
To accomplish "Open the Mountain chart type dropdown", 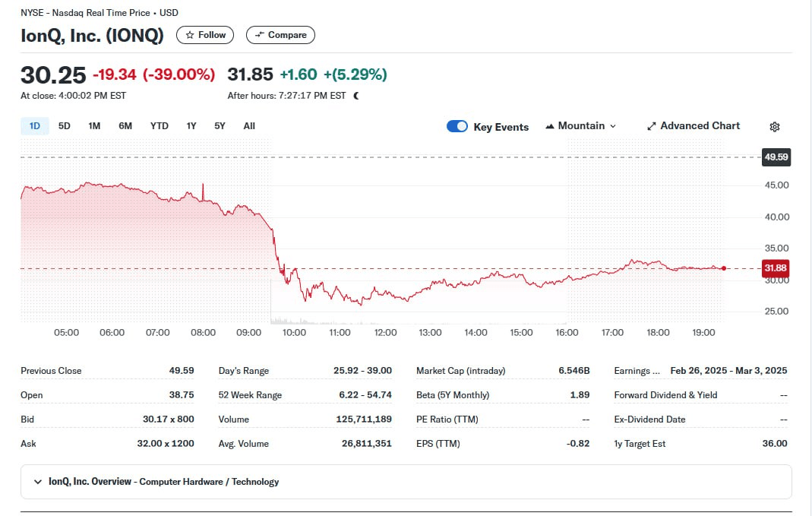I will pyautogui.click(x=581, y=126).
